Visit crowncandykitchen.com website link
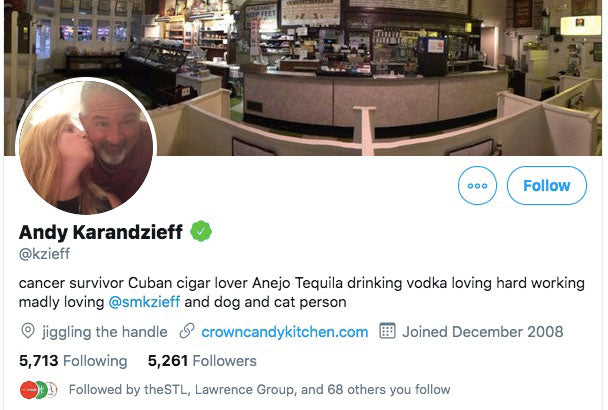The width and height of the screenshot is (608, 410). tap(285, 332)
